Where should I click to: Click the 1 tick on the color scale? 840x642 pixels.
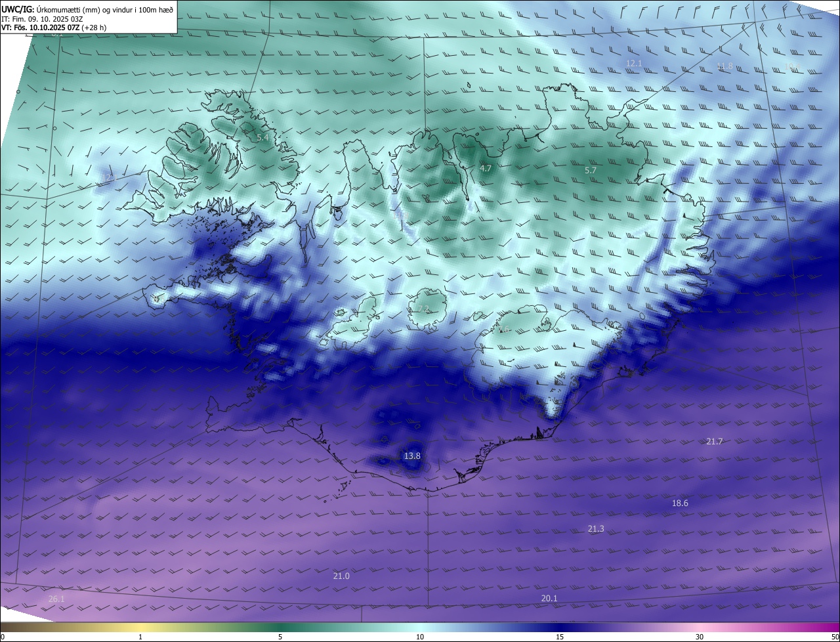tap(140, 637)
